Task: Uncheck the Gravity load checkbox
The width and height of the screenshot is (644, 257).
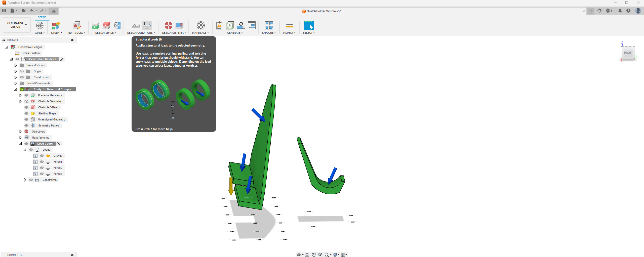Action: pyautogui.click(x=35, y=156)
